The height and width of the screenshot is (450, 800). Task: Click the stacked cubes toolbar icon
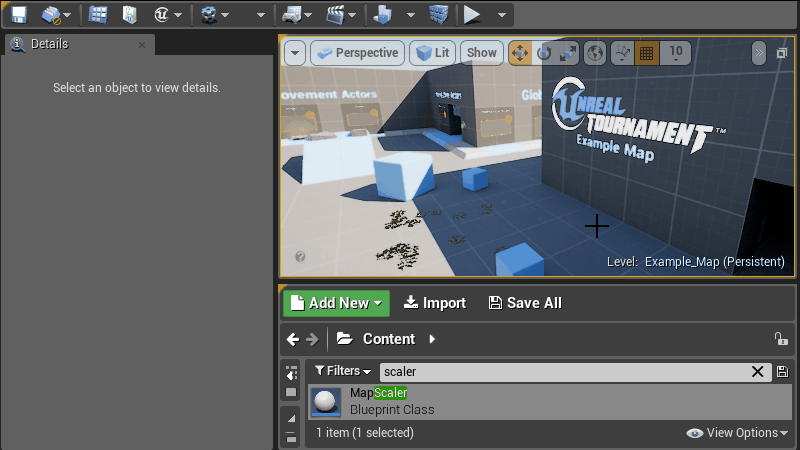tap(438, 15)
